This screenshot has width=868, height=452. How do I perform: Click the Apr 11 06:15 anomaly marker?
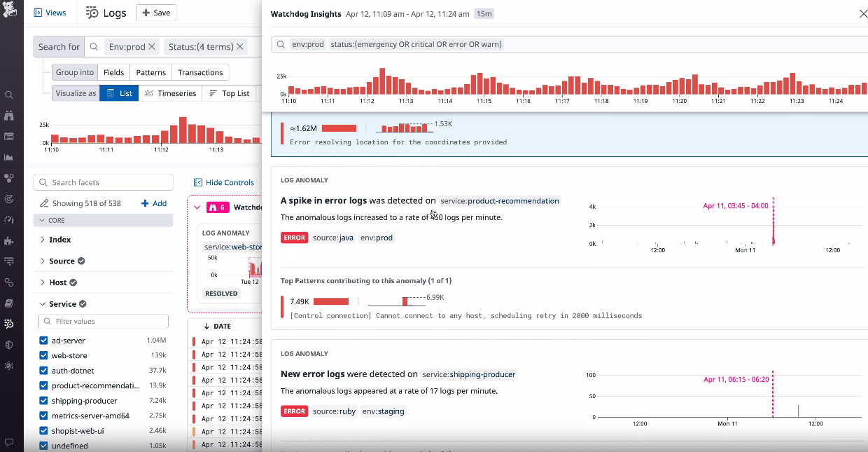pos(773,394)
